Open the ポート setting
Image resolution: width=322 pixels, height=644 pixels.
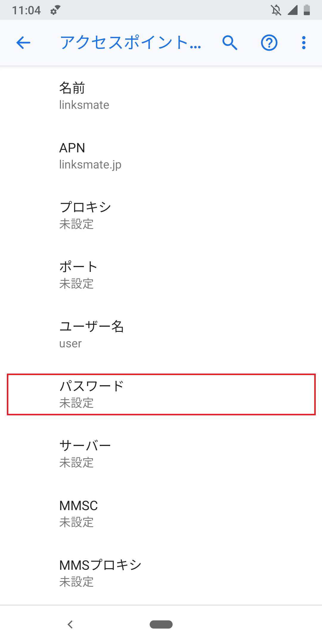pyautogui.click(x=161, y=274)
